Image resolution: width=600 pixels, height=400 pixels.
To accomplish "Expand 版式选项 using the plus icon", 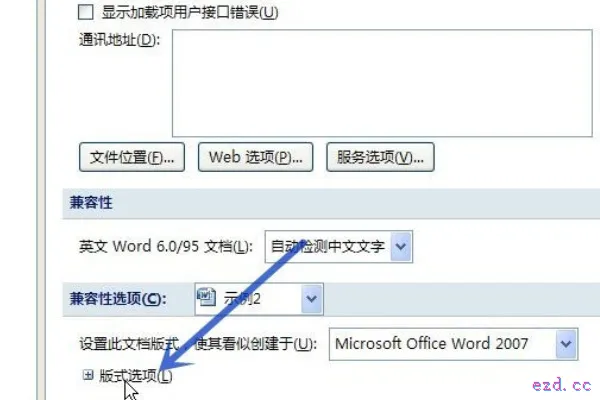I will pyautogui.click(x=88, y=376).
